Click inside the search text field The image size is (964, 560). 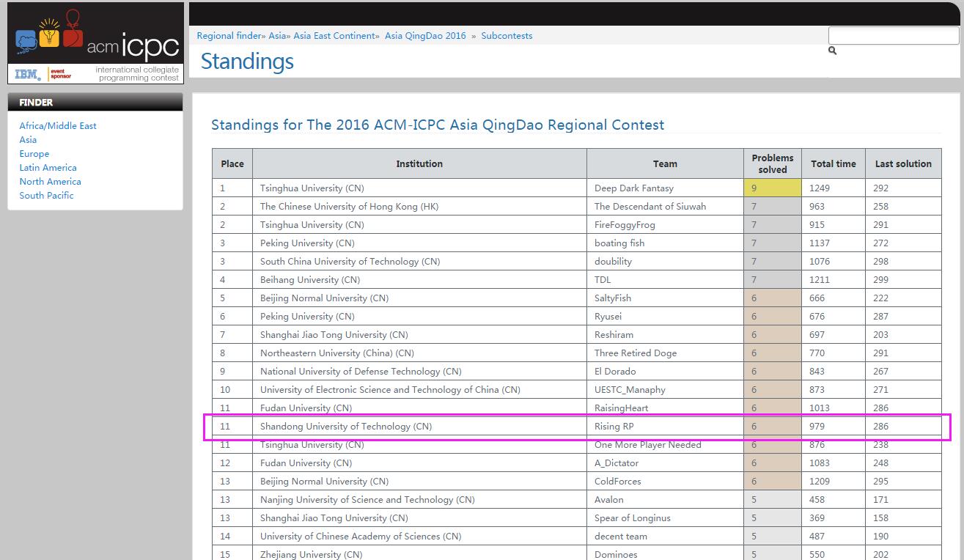[894, 35]
